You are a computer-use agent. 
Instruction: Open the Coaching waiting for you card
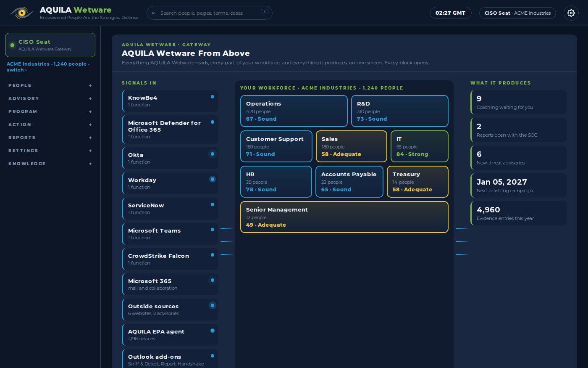pyautogui.click(x=519, y=102)
